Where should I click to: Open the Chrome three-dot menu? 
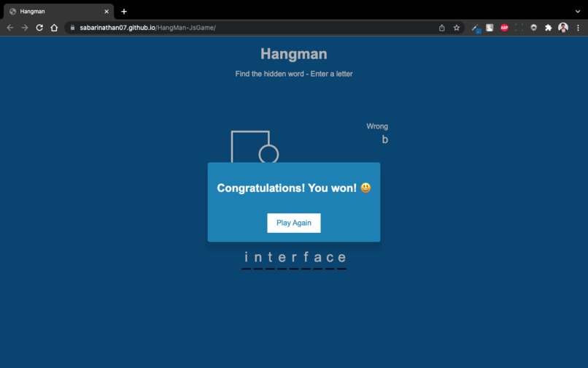point(578,28)
